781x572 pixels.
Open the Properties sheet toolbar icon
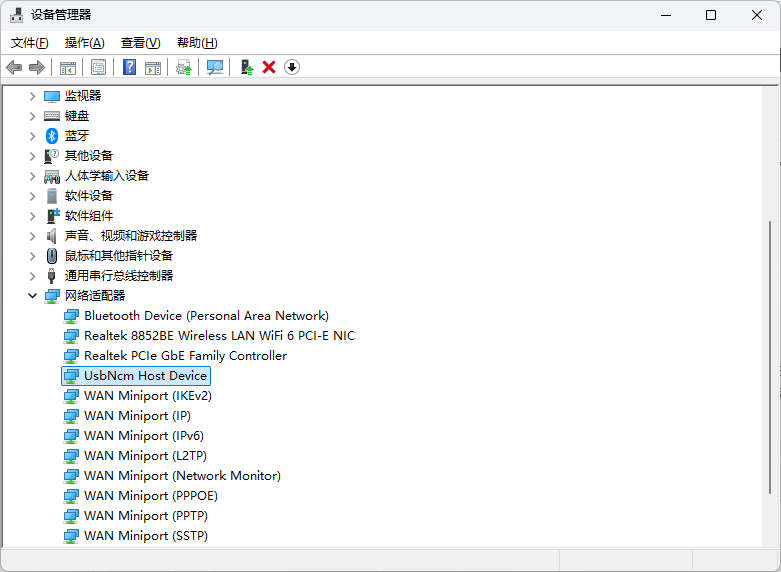click(99, 67)
